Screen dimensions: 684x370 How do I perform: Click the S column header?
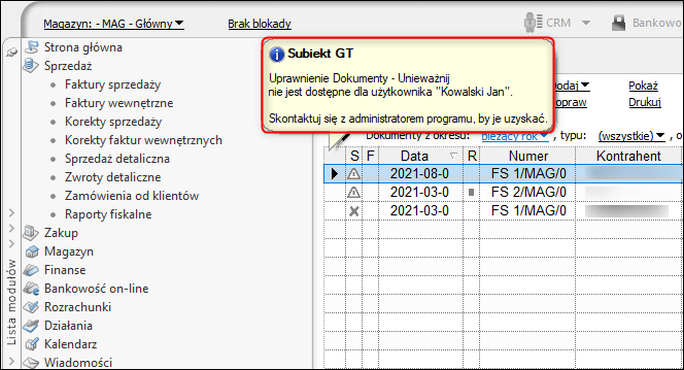click(x=355, y=156)
